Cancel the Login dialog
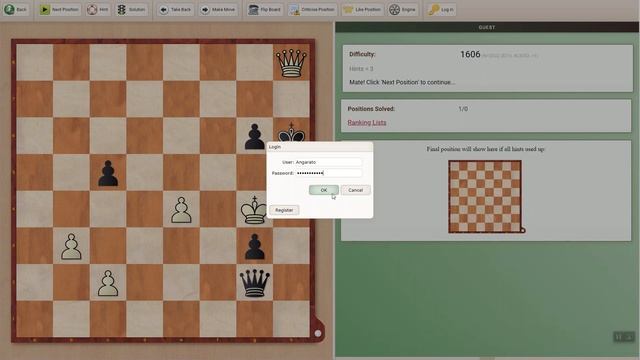The width and height of the screenshot is (640, 360). click(356, 190)
